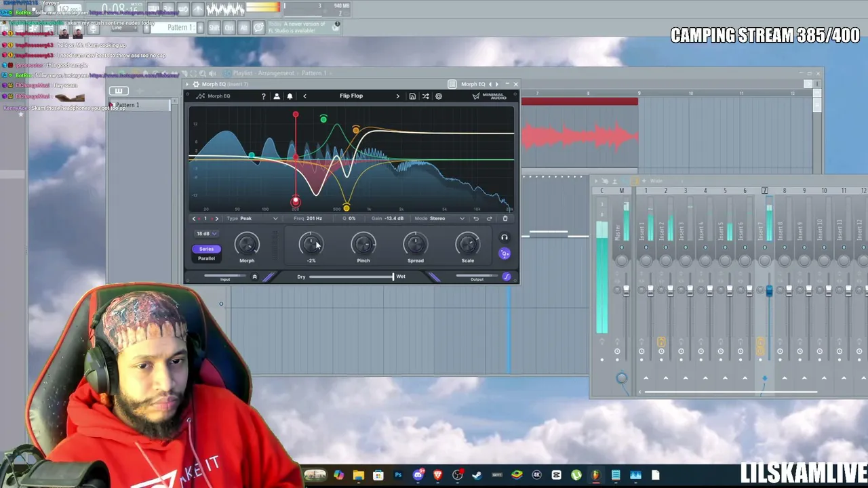Click the Output level slider
868x488 pixels.
click(477, 276)
